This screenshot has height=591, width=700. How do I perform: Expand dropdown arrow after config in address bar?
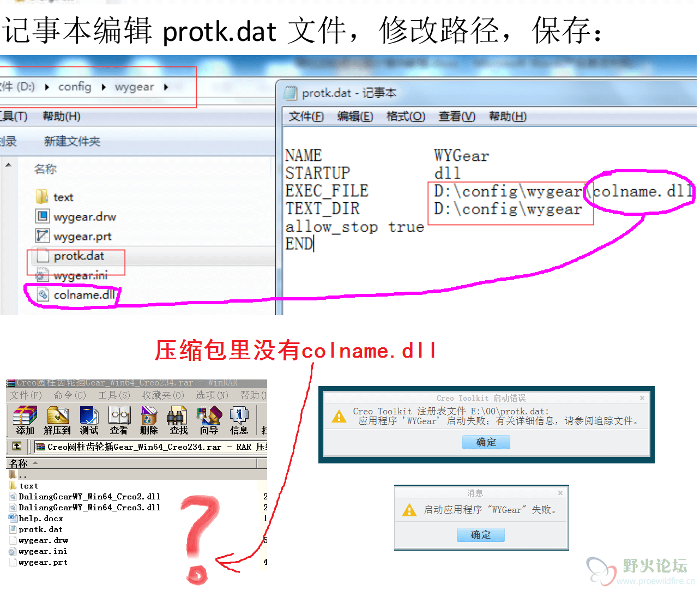tap(104, 87)
